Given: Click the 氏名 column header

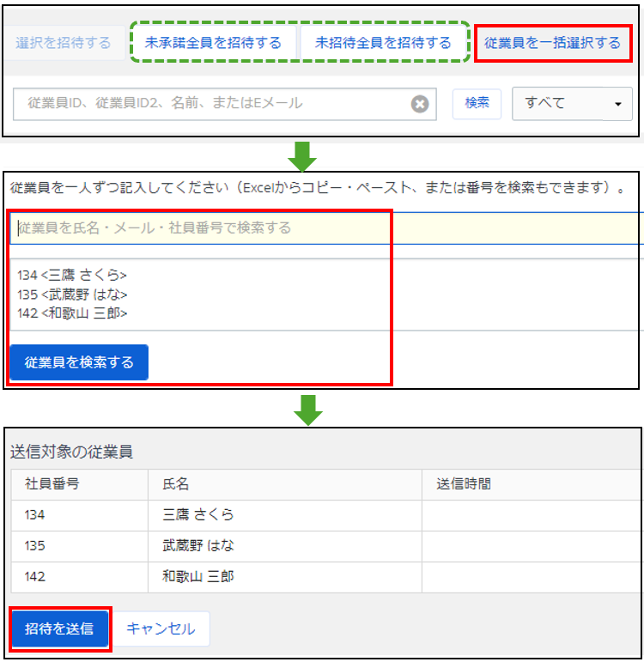Looking at the screenshot, I should pyautogui.click(x=175, y=484).
